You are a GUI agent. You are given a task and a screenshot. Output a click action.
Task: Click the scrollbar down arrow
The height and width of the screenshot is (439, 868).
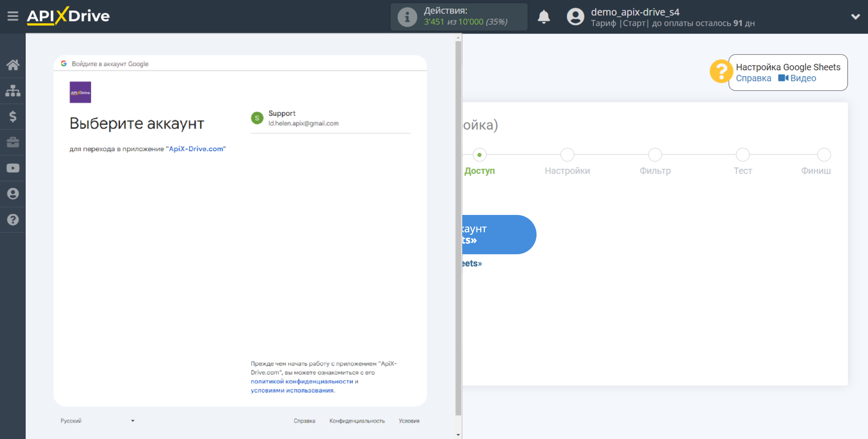pyautogui.click(x=458, y=435)
